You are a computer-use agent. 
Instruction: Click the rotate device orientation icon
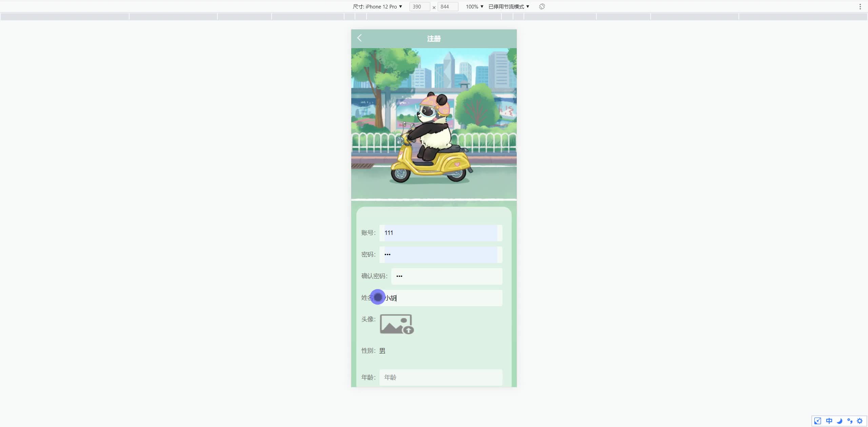tap(542, 6)
